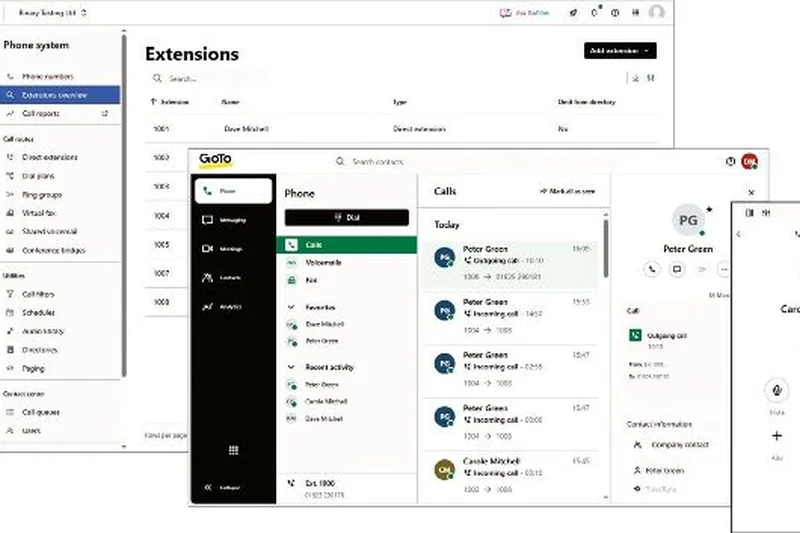
Task: Open Direct extensions under Call routes
Action: click(x=49, y=157)
